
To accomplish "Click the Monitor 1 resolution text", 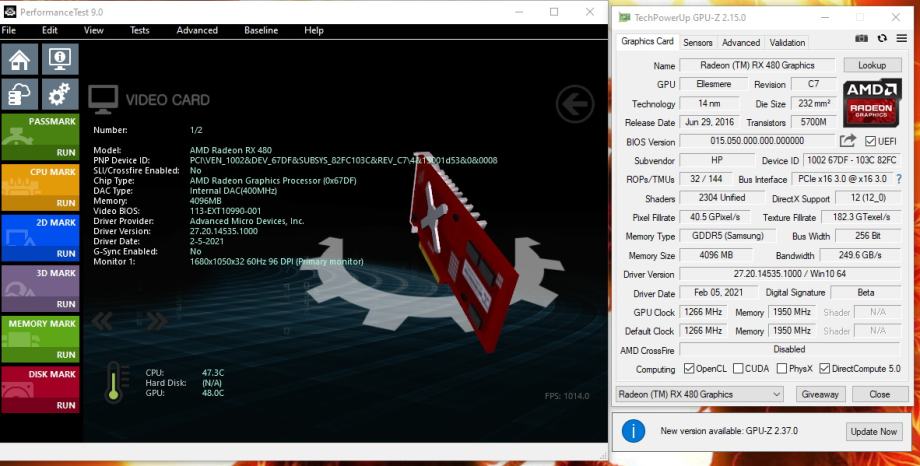I will click(276, 261).
